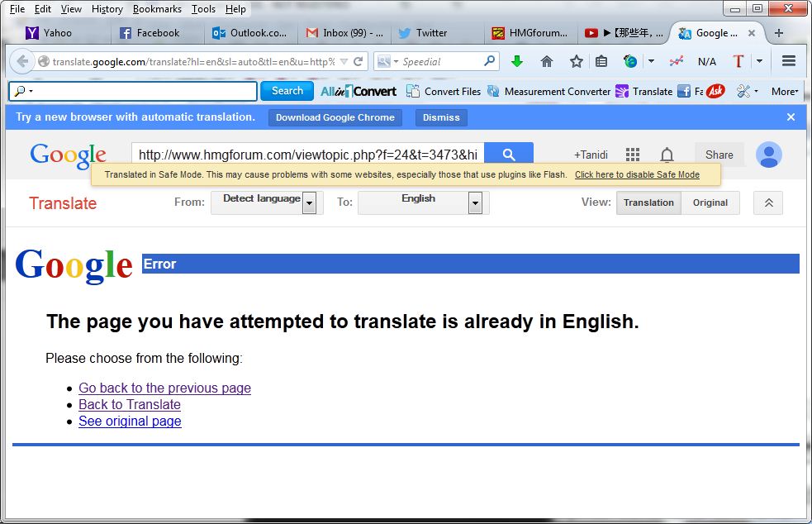This screenshot has width=812, height=524.
Task: Click the Facebook icon in the Ask toolbar
Action: point(684,91)
